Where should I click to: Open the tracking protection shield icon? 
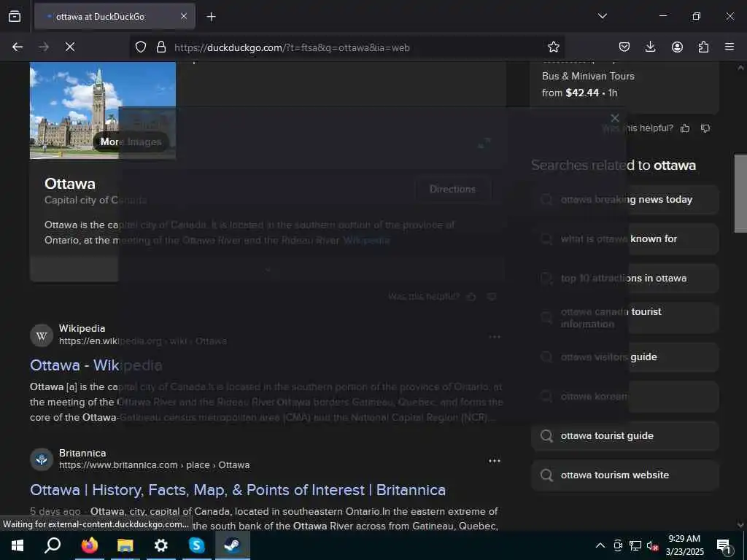coord(141,47)
